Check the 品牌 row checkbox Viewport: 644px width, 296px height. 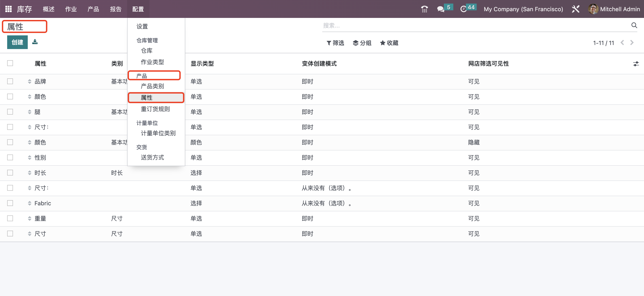(x=10, y=81)
